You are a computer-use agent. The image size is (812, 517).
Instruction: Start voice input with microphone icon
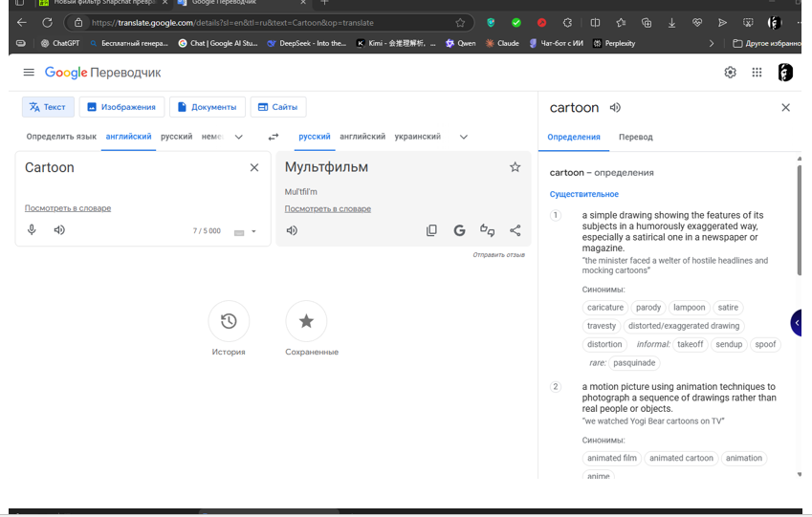[x=32, y=229]
